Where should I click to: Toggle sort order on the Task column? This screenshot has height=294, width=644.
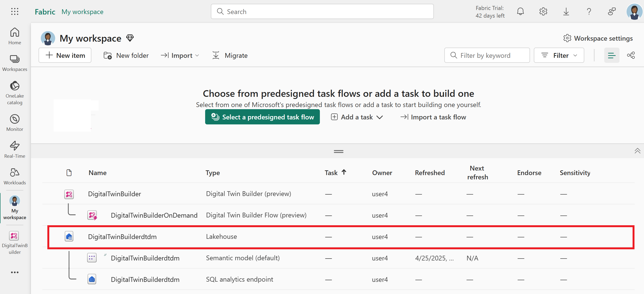pyautogui.click(x=335, y=172)
